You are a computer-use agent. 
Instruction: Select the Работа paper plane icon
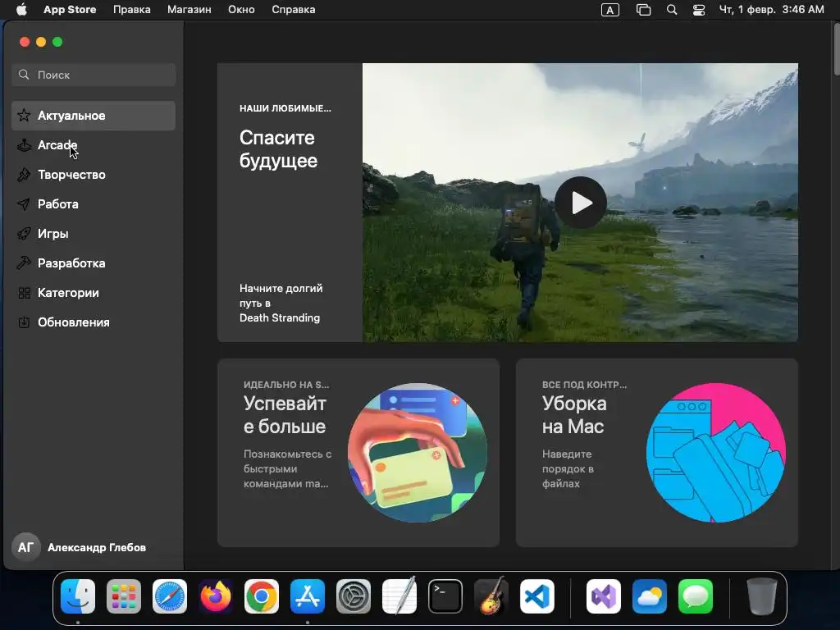pos(24,204)
